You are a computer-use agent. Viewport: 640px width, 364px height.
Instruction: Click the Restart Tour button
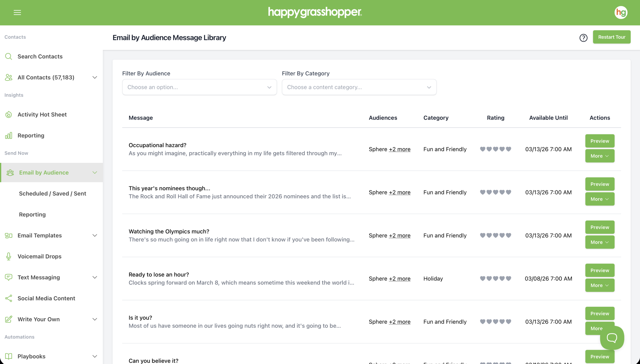pos(611,37)
